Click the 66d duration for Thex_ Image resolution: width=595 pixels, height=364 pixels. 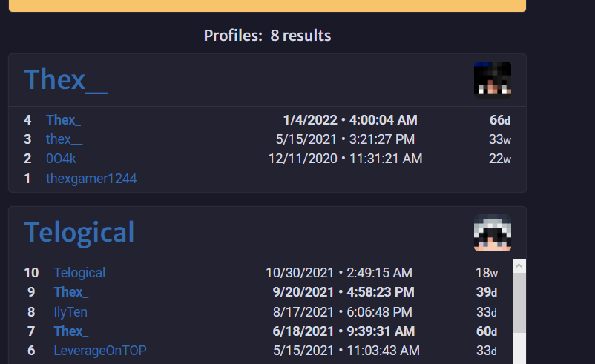pos(500,120)
